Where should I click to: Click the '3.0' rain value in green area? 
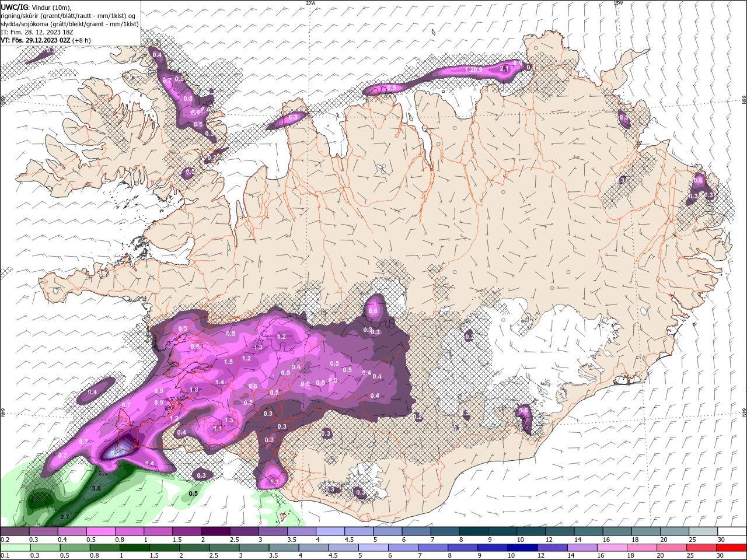point(97,488)
